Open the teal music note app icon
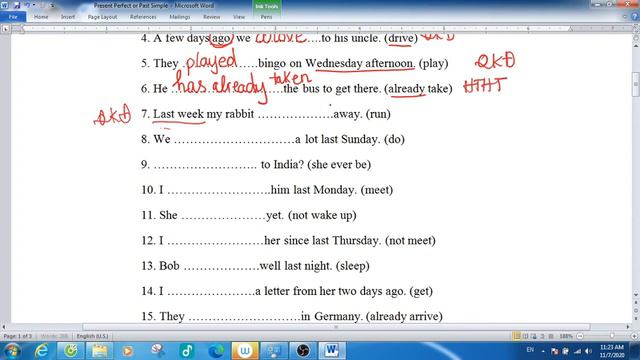The height and width of the screenshot is (360, 640). (187, 351)
